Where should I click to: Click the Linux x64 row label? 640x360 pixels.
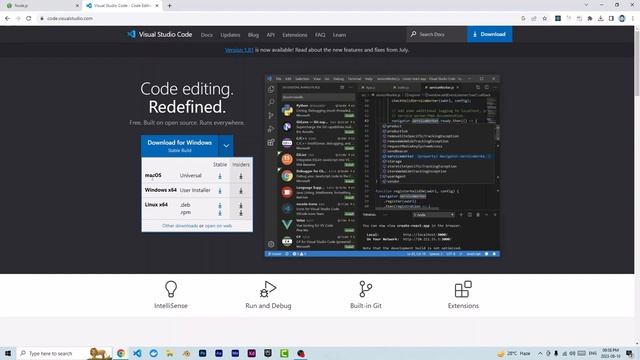coord(156,205)
